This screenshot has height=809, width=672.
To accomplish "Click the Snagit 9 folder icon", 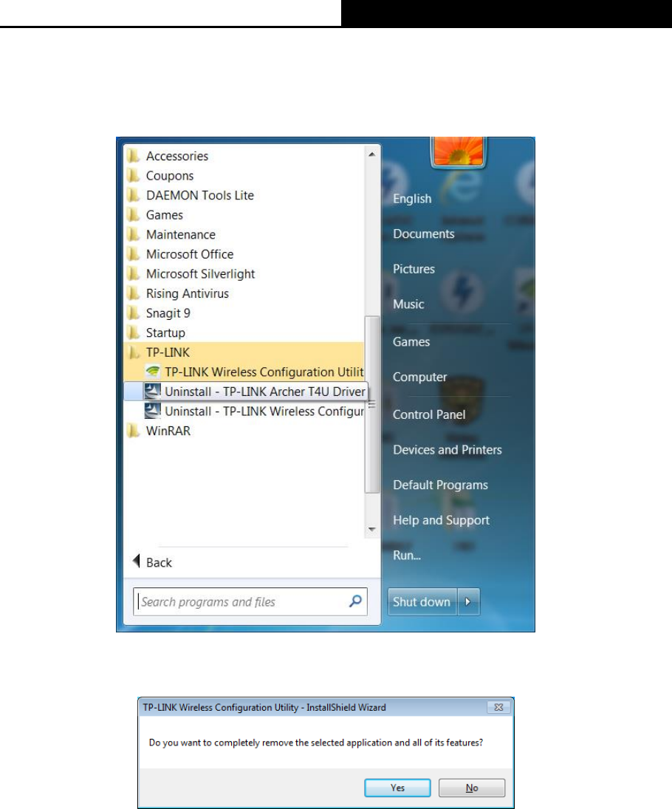I will pos(133,313).
